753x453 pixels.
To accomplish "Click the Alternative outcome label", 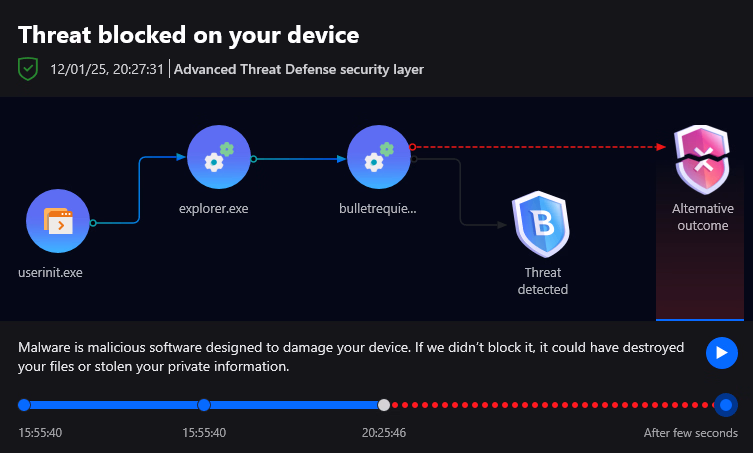I will click(702, 217).
